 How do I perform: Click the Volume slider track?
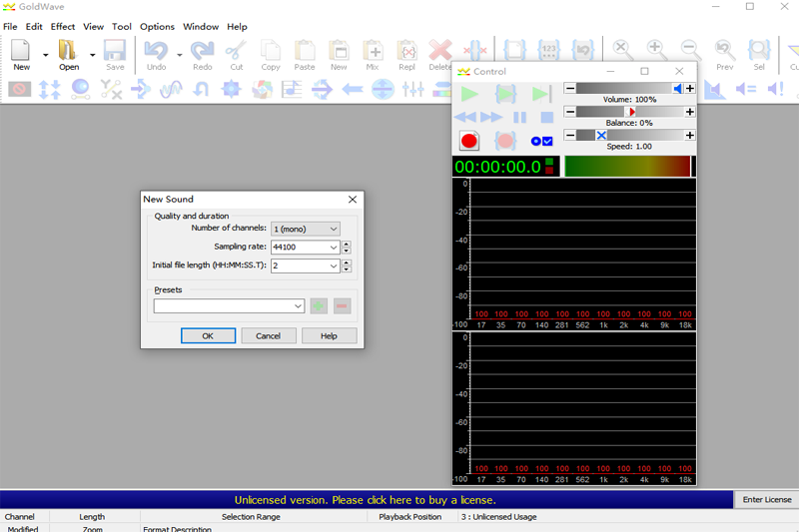click(630, 88)
